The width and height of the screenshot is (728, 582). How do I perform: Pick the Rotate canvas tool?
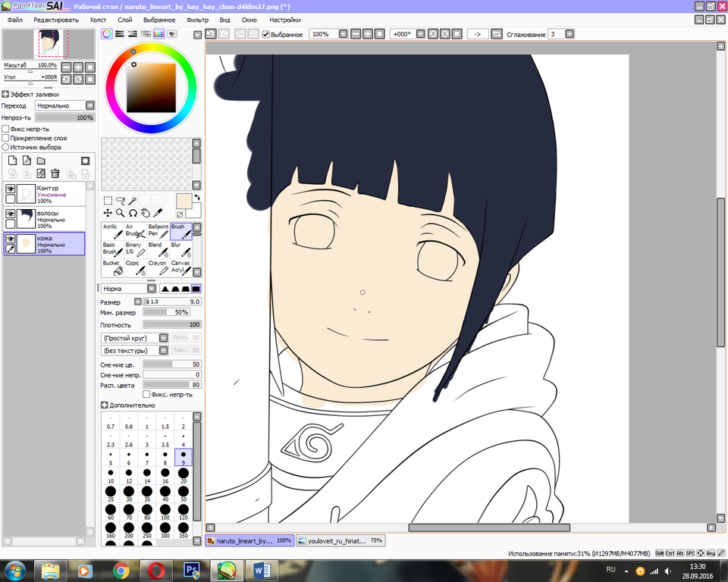point(133,213)
